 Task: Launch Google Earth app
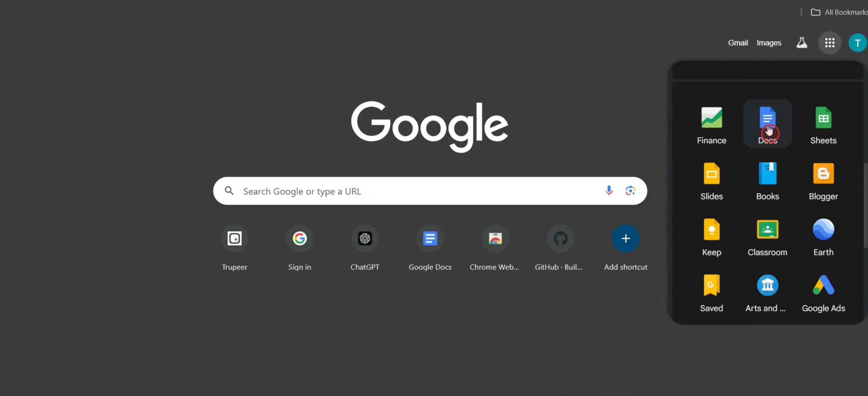click(x=823, y=236)
